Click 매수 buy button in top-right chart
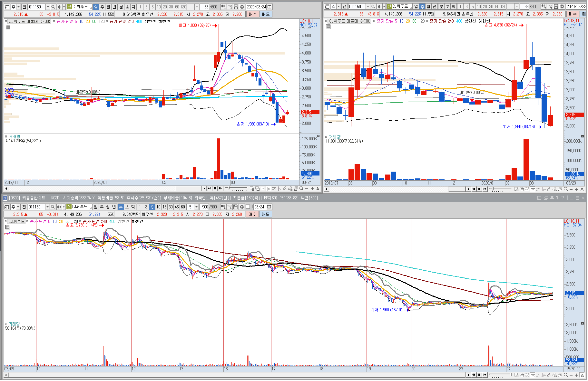This screenshot has height=381, width=588. point(573,14)
